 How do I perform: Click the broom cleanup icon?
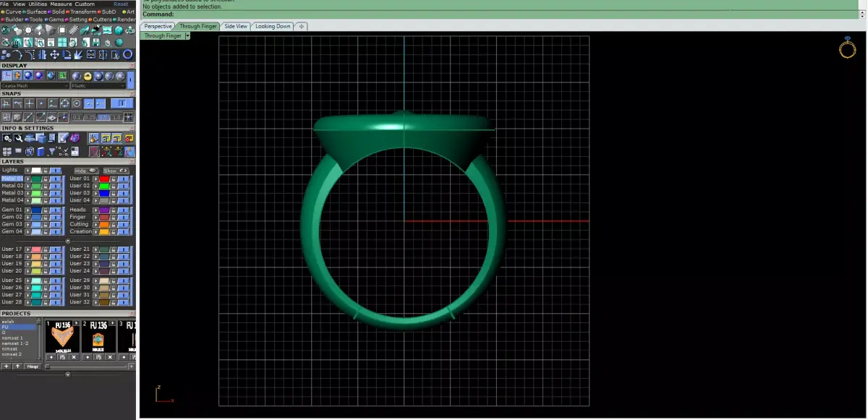coord(93,138)
